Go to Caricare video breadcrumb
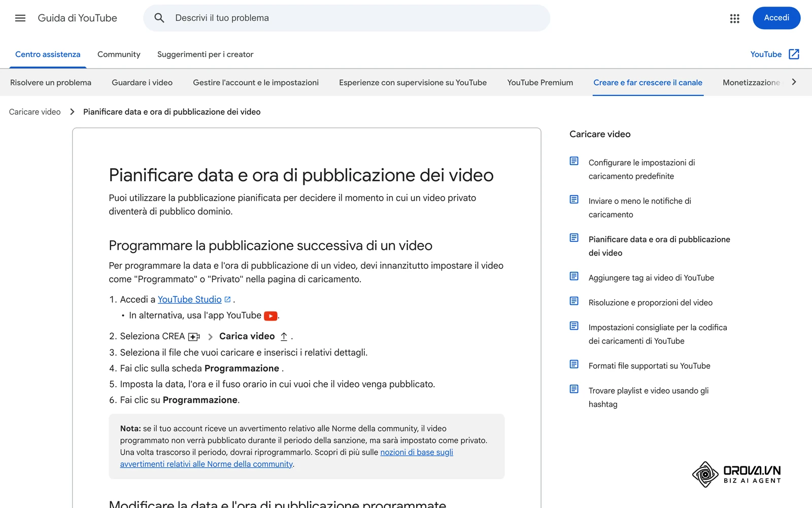 click(x=35, y=112)
